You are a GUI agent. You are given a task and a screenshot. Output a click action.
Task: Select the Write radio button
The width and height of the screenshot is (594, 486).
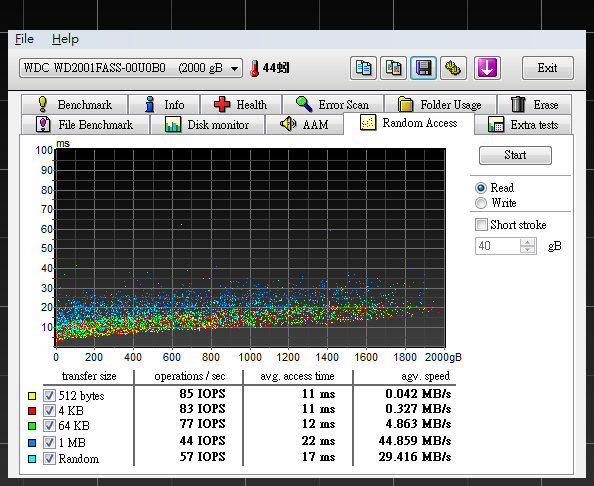tap(481, 203)
